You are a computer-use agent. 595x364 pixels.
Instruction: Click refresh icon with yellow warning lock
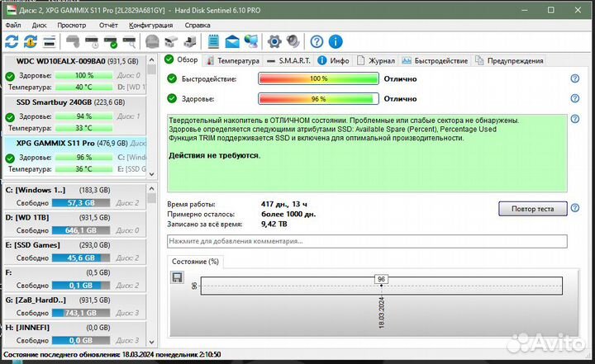31,41
